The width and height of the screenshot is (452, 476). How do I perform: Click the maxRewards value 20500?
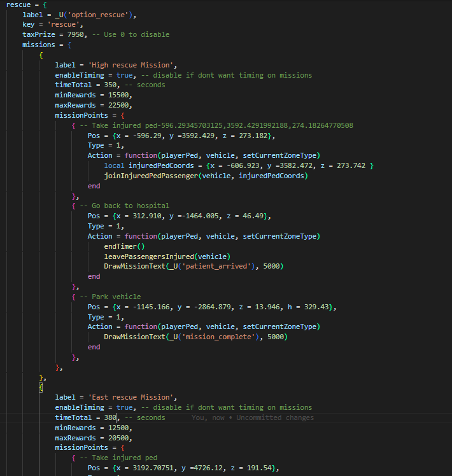pos(118,438)
